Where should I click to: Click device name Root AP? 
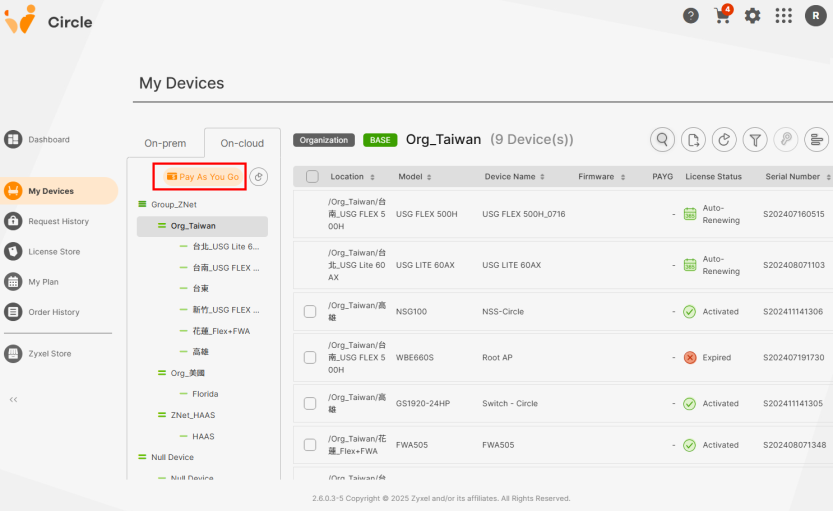tap(497, 357)
